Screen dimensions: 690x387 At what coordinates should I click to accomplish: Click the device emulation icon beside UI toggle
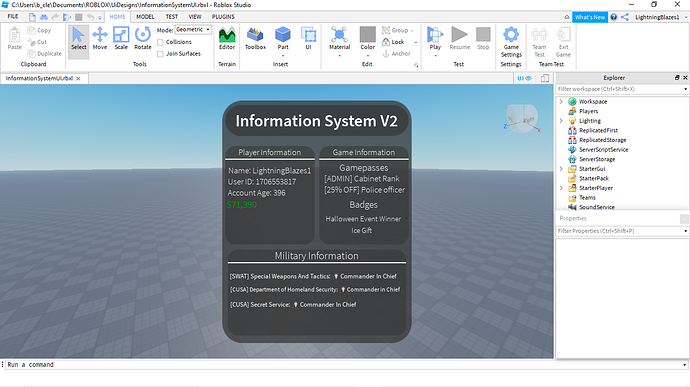[545, 78]
